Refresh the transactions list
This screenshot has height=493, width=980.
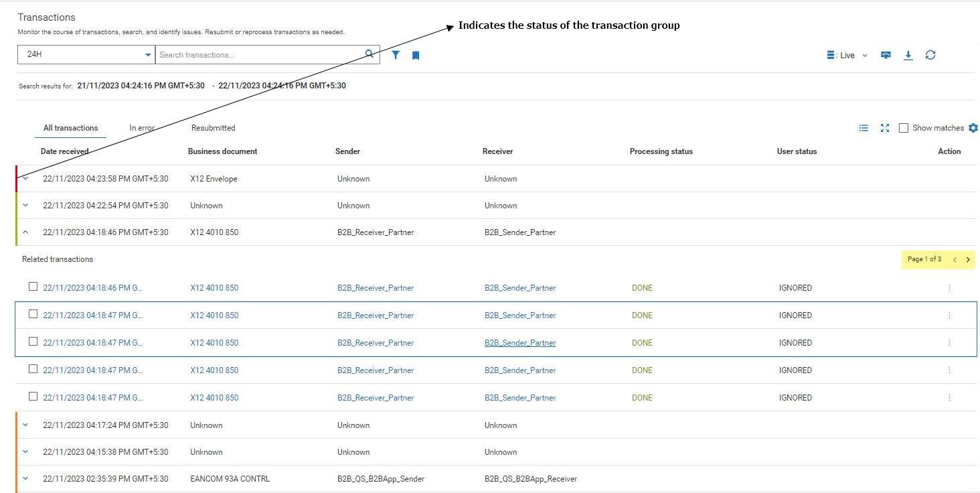click(930, 55)
